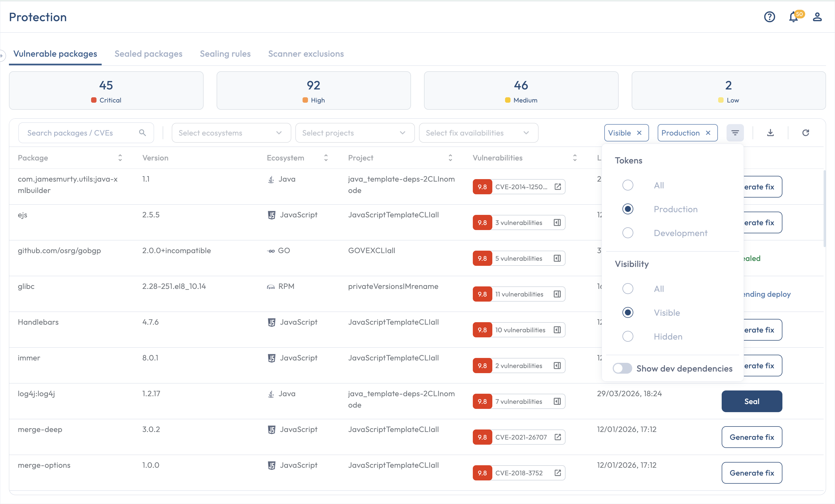Open details panel for gobgp 5 vulnerabilities

click(x=557, y=259)
